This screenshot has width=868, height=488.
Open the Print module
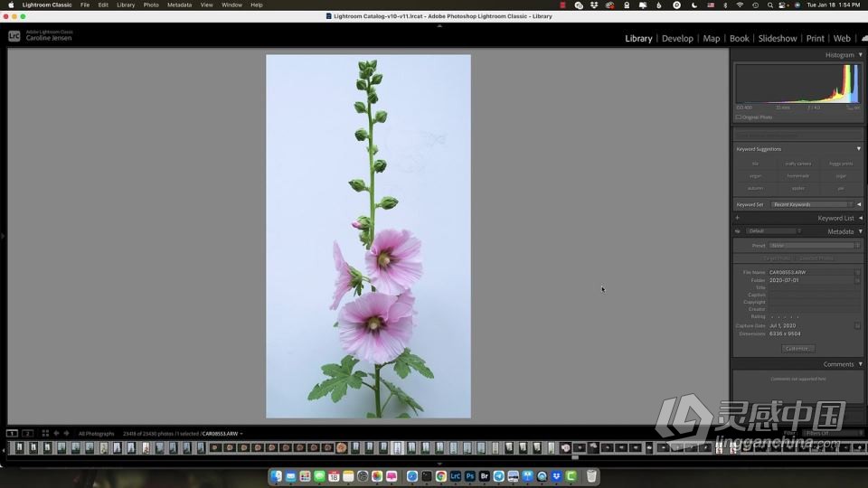click(815, 38)
